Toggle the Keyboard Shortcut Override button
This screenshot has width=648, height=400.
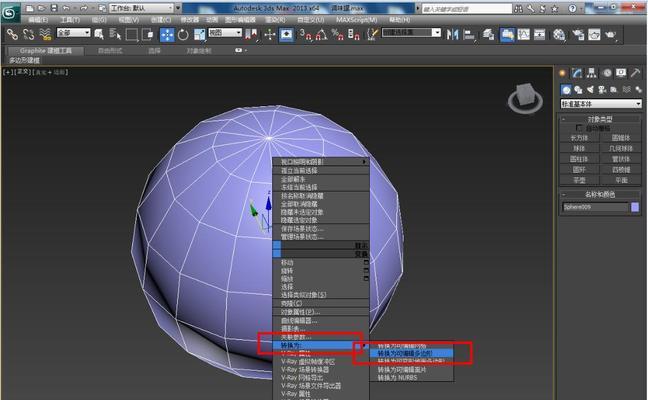[x=286, y=35]
